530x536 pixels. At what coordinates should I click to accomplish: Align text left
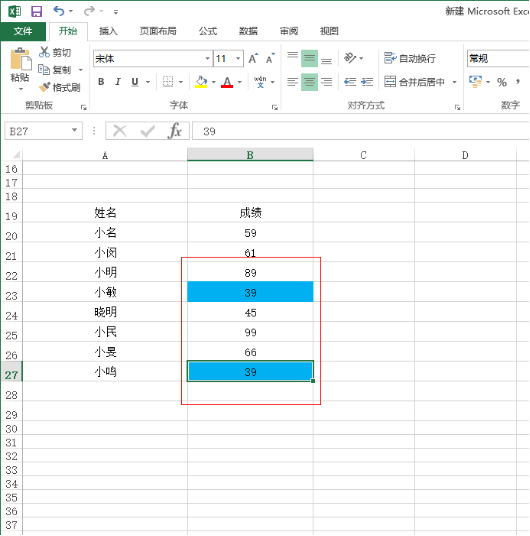click(292, 82)
